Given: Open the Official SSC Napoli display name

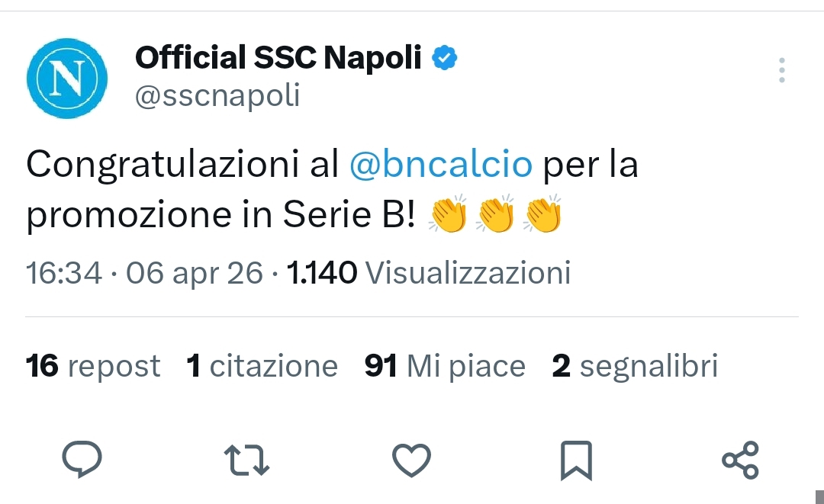Looking at the screenshot, I should [278, 58].
